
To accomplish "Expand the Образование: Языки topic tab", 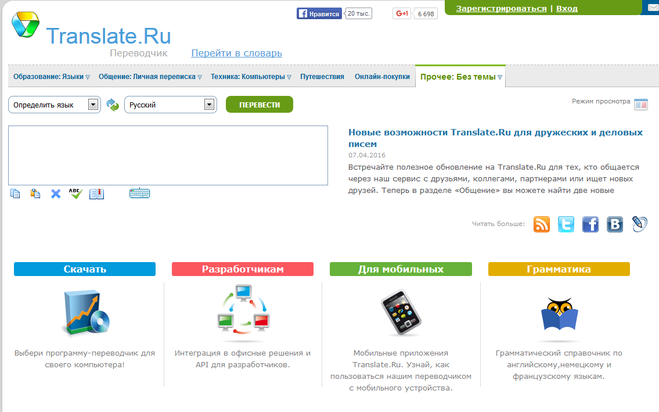I will (51, 77).
